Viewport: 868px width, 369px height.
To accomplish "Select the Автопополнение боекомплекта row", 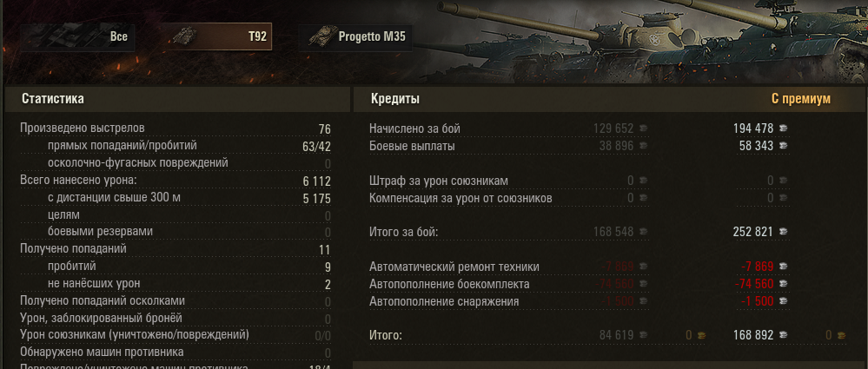I will coord(580,284).
